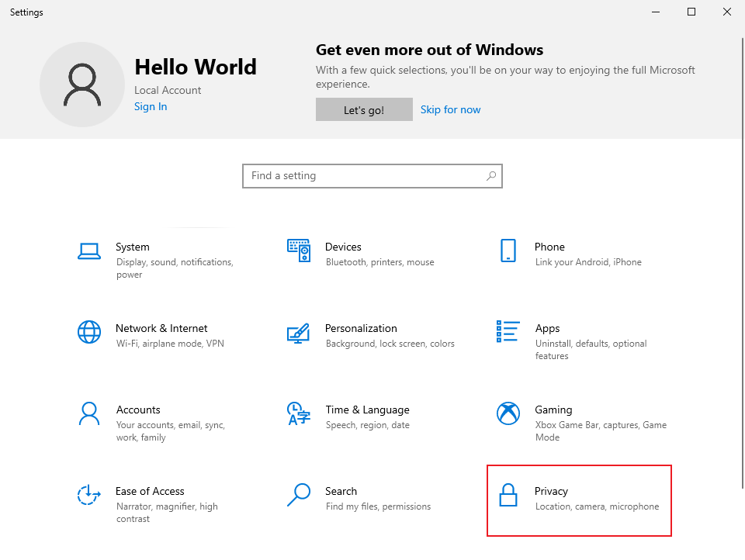This screenshot has height=560, width=745.
Task: Click the Sign In link
Action: point(151,106)
